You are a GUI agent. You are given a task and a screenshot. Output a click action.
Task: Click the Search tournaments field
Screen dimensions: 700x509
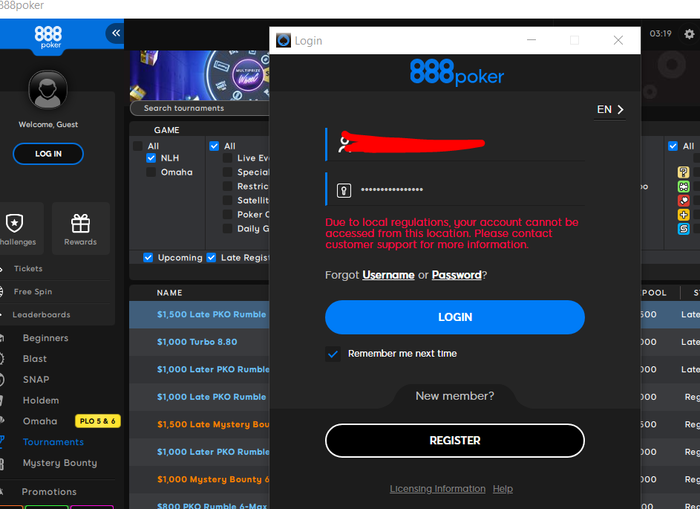(200, 108)
